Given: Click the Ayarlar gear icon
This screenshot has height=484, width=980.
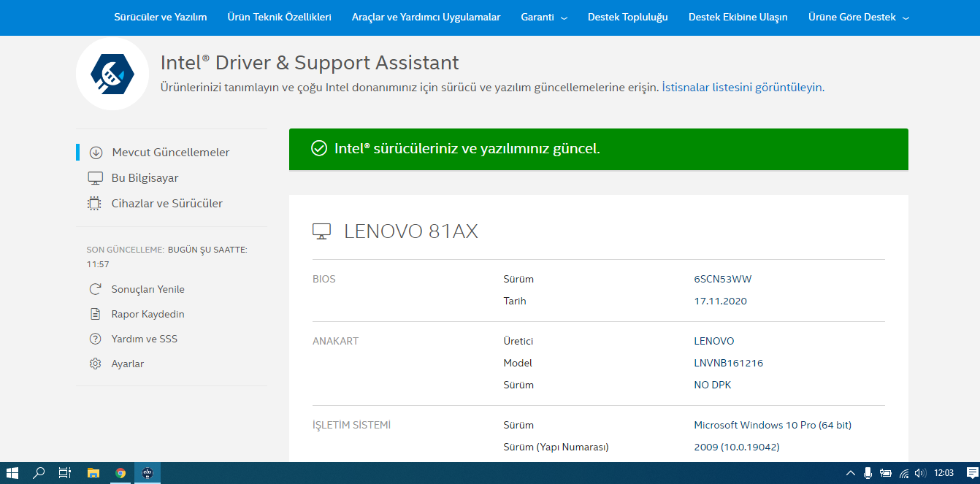Looking at the screenshot, I should (x=95, y=364).
